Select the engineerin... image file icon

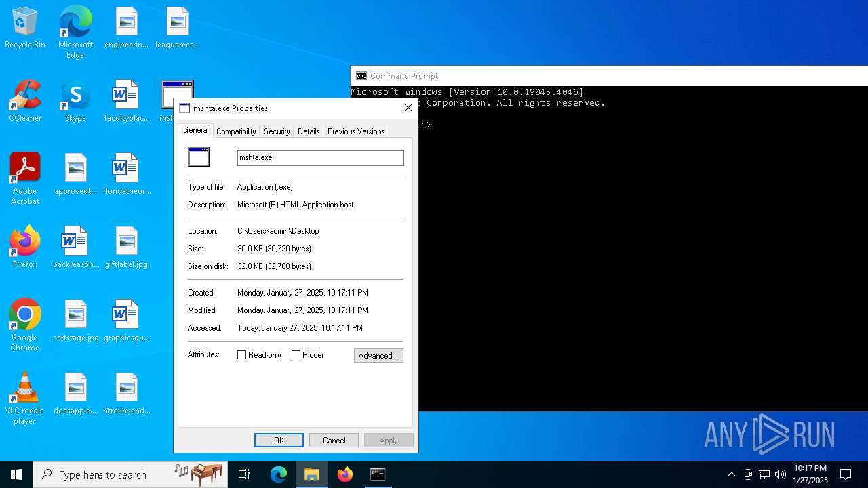point(126,28)
